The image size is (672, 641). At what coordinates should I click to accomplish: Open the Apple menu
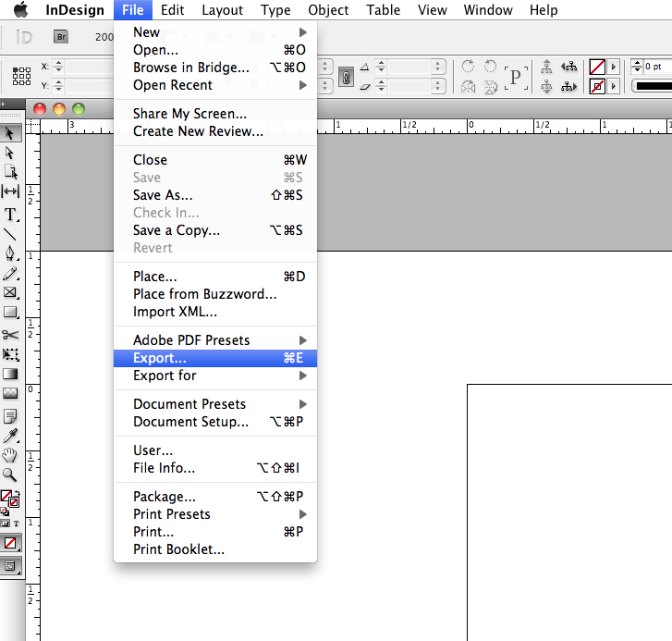(20, 9)
